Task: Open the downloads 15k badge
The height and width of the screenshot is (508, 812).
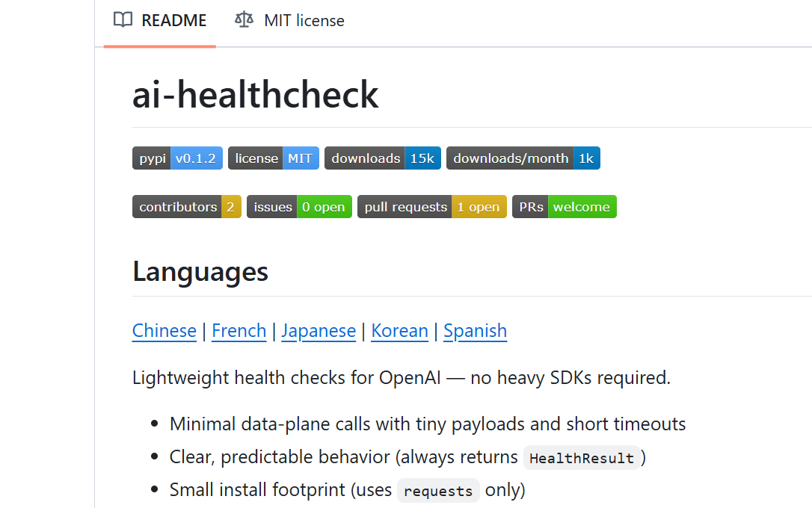Action: [383, 158]
